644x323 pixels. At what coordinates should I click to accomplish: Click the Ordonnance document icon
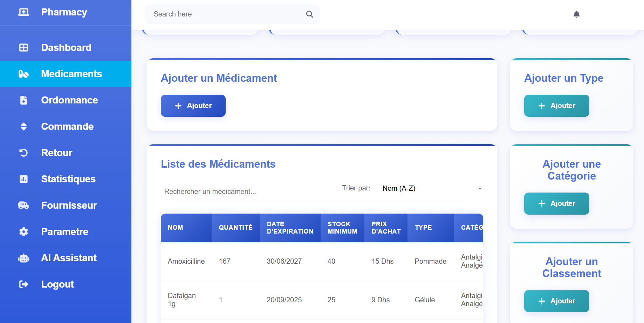[23, 100]
